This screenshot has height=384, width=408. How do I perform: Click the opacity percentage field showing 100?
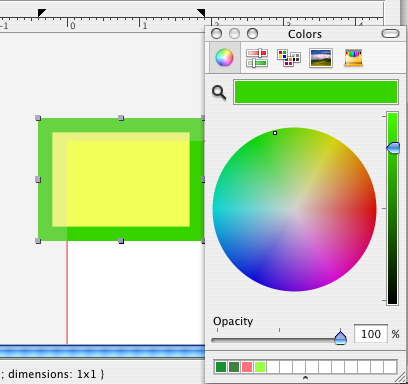coord(371,334)
